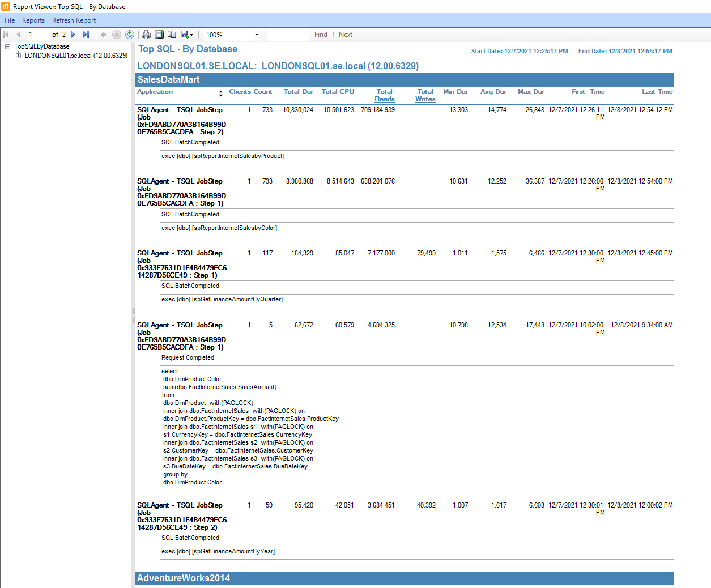Click exec [dbo].[spGetFinanceAmountByYear] text

pos(218,551)
